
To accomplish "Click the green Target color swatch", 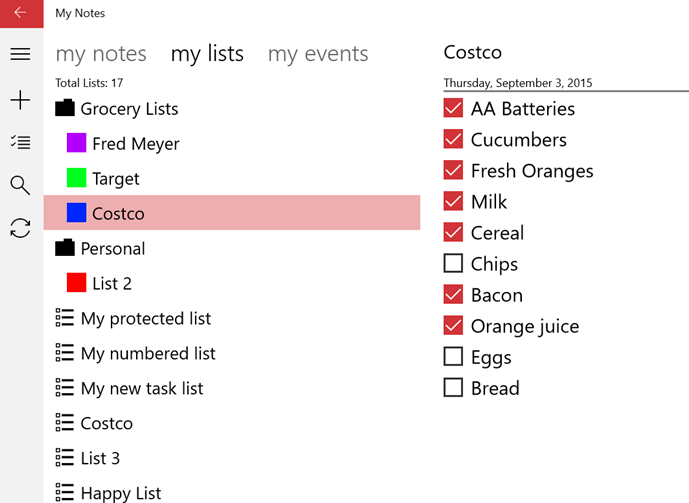I will coord(76,178).
